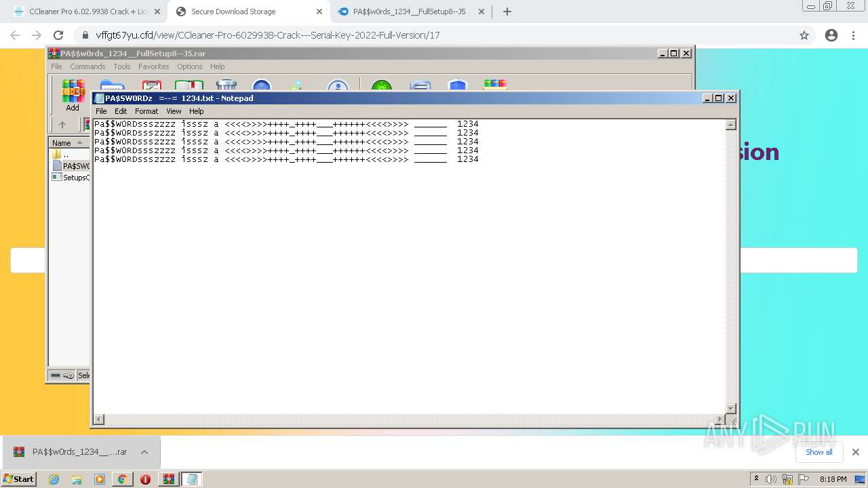Viewport: 868px width, 488px height.
Task: Click Notepad horizontal scrollbar left arrow
Action: pyautogui.click(x=99, y=420)
